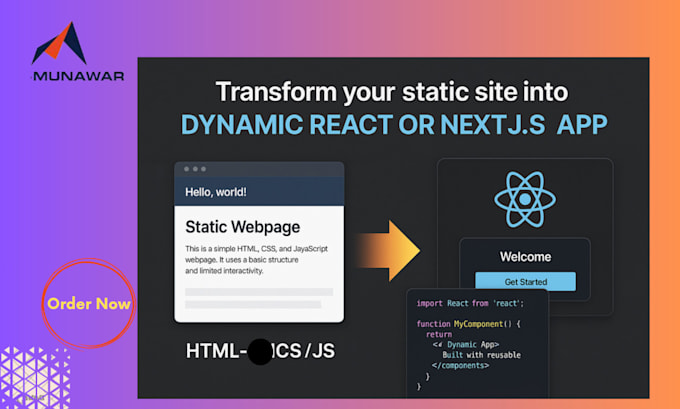Click the Order Now circle badge

tap(88, 304)
